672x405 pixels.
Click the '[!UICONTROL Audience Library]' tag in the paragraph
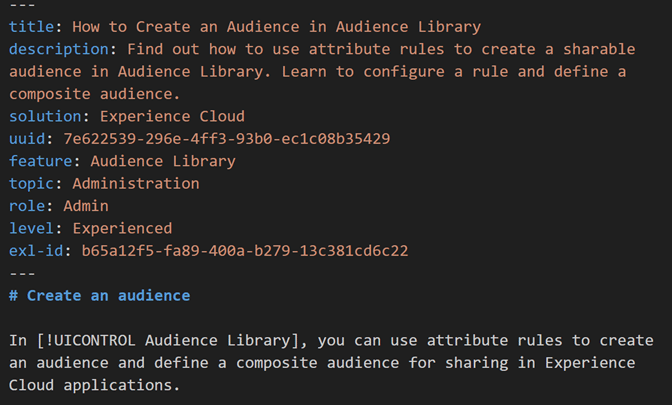pos(147,340)
